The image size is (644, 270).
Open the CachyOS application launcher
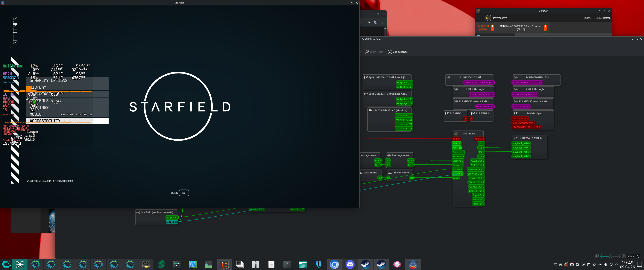tap(6, 264)
